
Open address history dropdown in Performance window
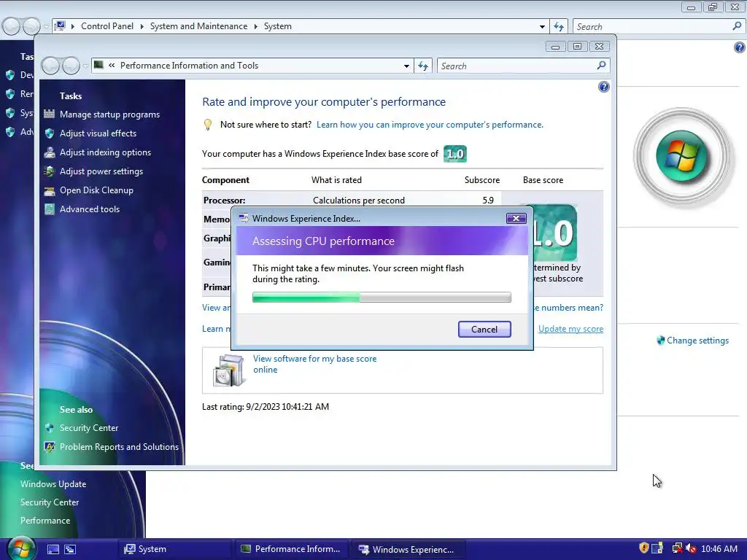406,66
